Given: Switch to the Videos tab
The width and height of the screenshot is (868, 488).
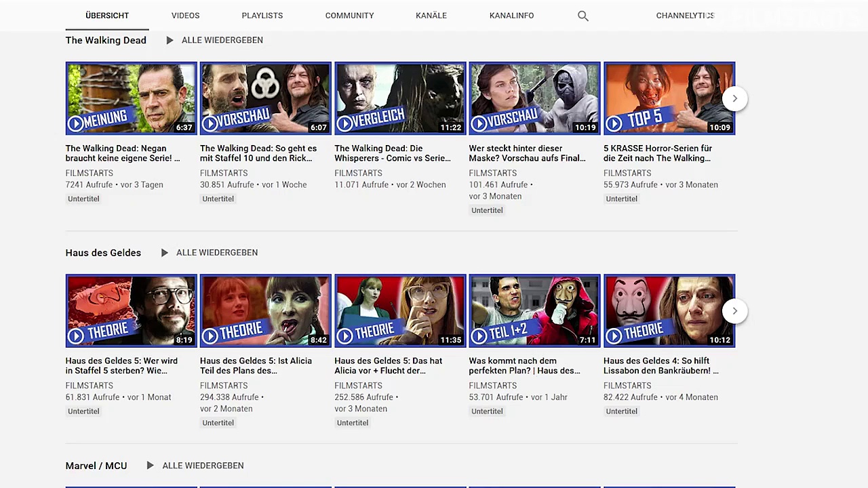Looking at the screenshot, I should tap(185, 16).
